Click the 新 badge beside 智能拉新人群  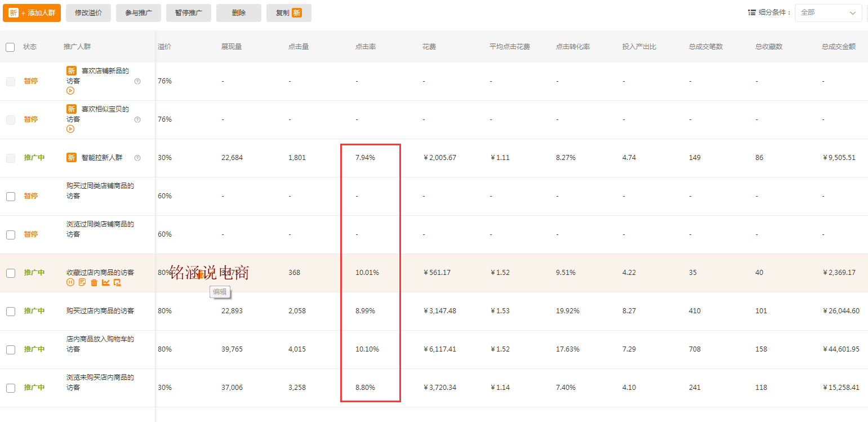pyautogui.click(x=72, y=158)
